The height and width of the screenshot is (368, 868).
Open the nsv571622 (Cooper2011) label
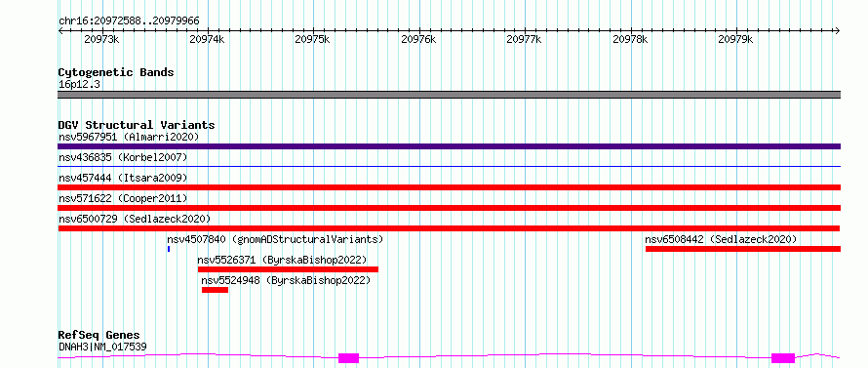[x=123, y=198]
